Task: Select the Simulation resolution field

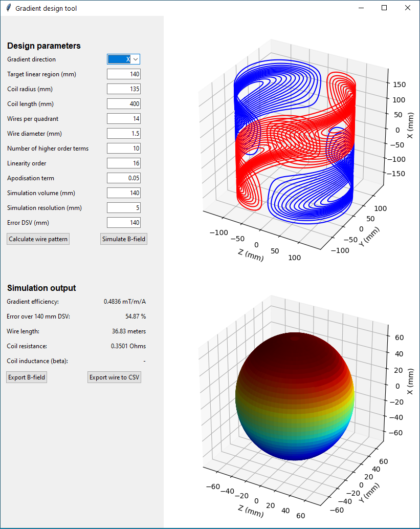Action: [x=123, y=208]
